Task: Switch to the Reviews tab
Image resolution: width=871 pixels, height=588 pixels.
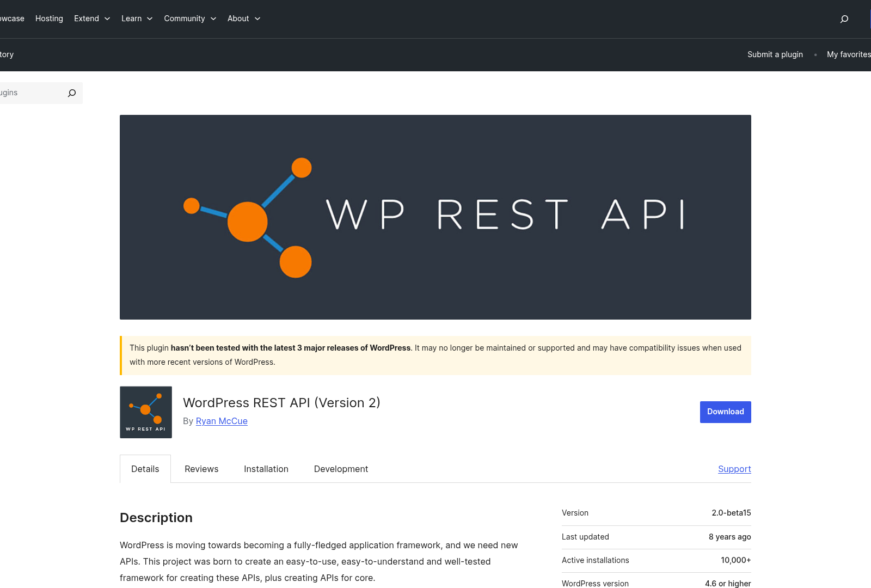Action: pos(201,469)
